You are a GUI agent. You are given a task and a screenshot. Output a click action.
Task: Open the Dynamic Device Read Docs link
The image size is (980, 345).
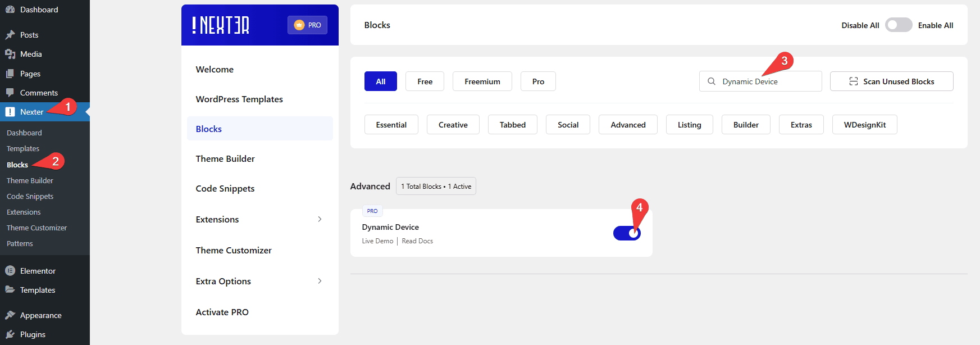[417, 241]
